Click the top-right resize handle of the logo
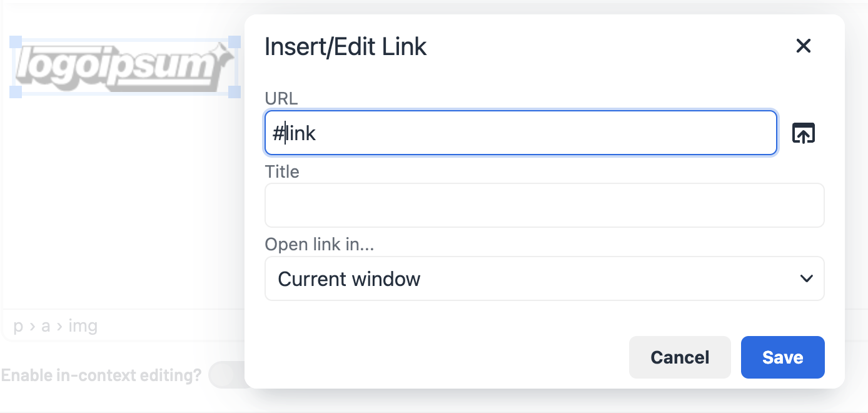 (234, 42)
